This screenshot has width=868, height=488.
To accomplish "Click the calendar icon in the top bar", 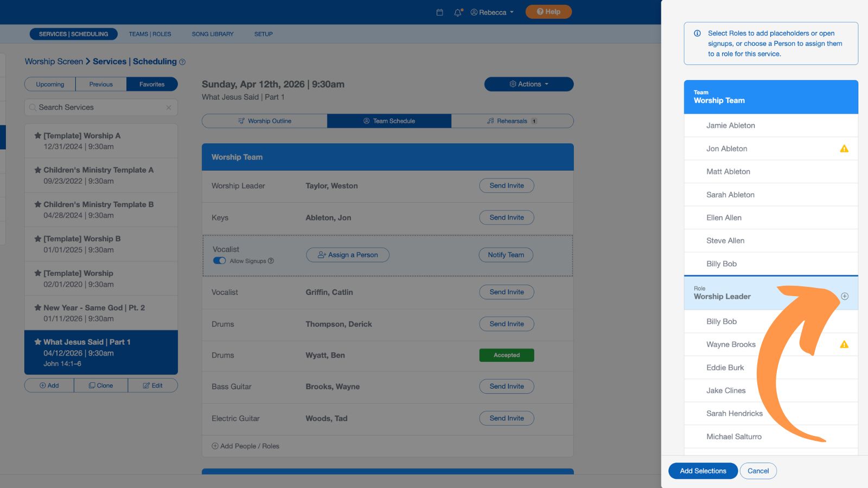I will coord(439,11).
